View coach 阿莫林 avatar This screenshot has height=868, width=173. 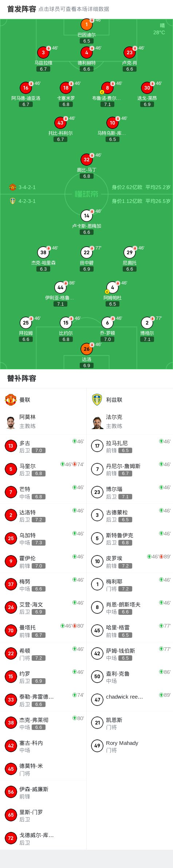pyautogui.click(x=11, y=422)
